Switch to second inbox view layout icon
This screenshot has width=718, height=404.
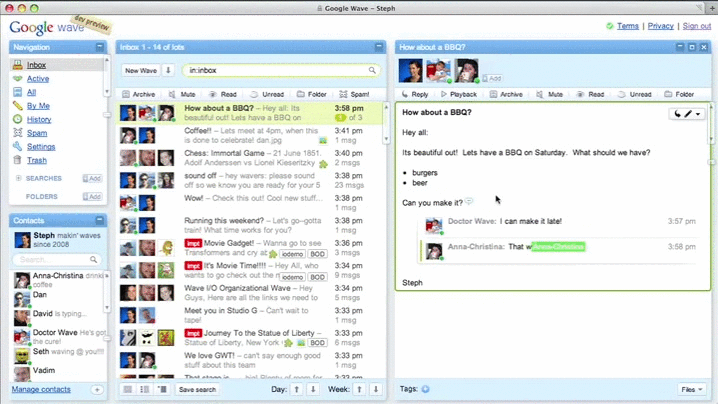click(145, 389)
